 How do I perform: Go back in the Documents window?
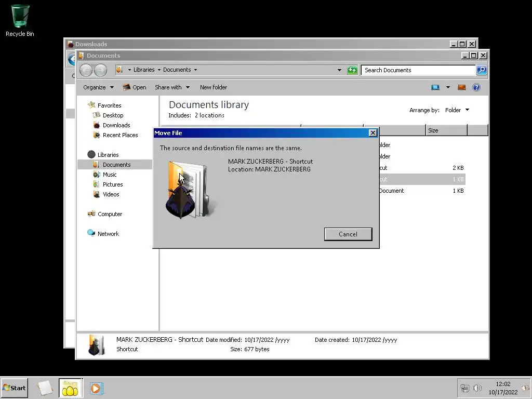(86, 70)
